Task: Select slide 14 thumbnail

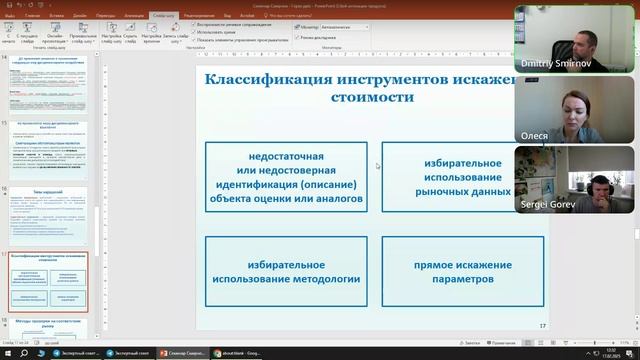Action: [48, 85]
